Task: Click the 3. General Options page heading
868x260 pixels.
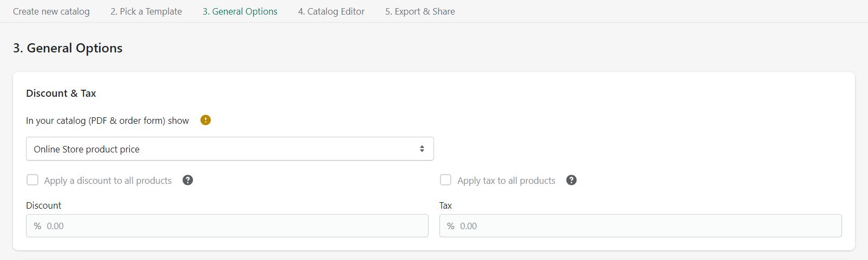Action: pos(68,48)
